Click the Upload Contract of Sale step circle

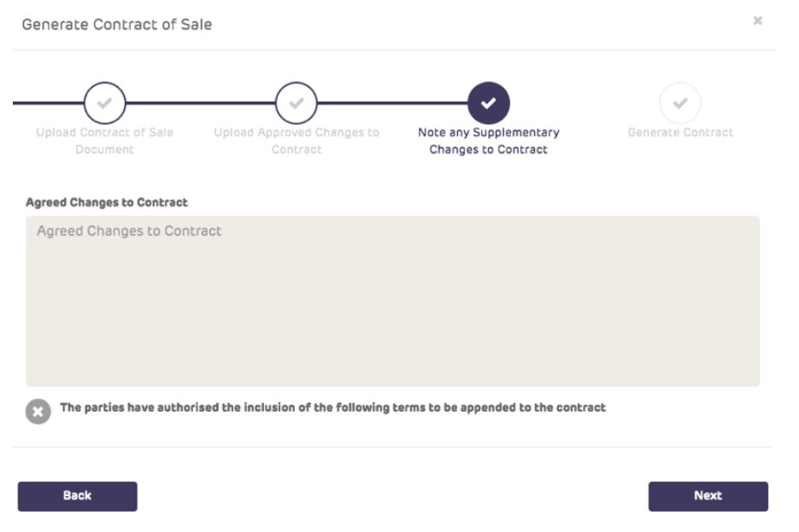pos(104,103)
